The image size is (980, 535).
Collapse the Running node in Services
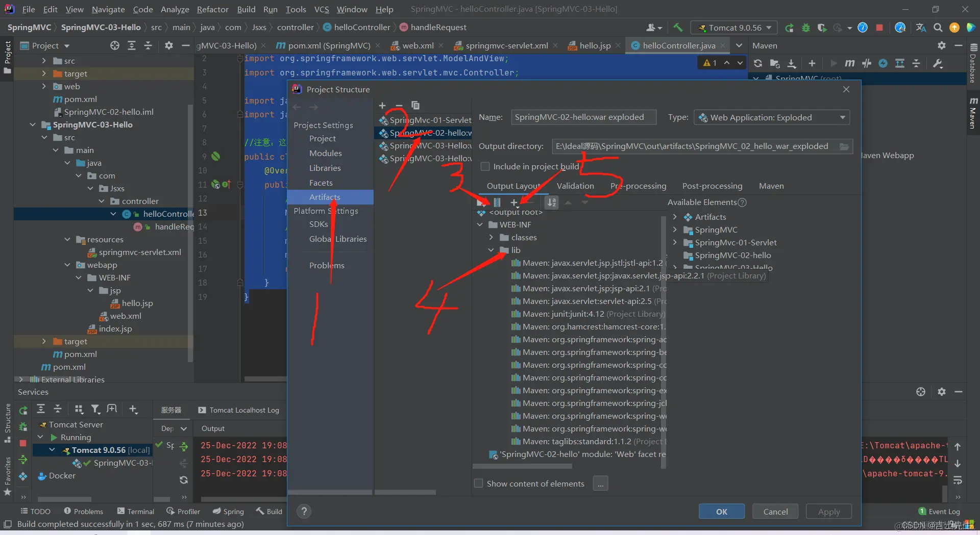[x=40, y=437]
